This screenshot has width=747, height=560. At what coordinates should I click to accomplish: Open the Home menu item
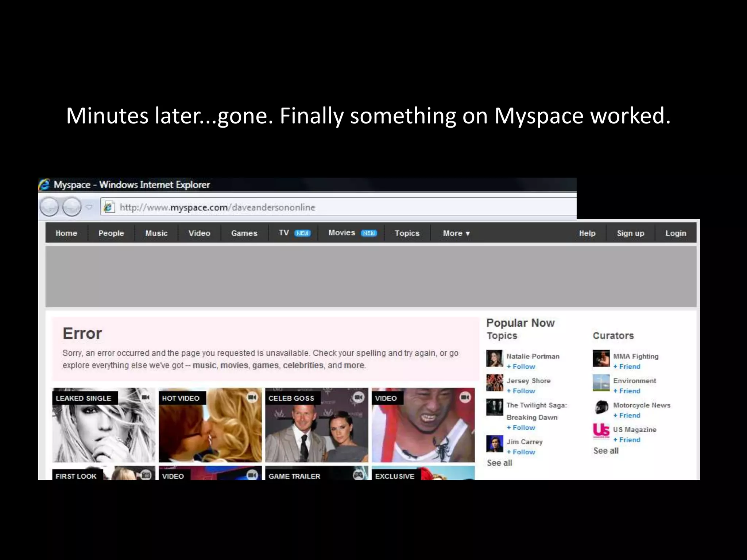(x=66, y=233)
